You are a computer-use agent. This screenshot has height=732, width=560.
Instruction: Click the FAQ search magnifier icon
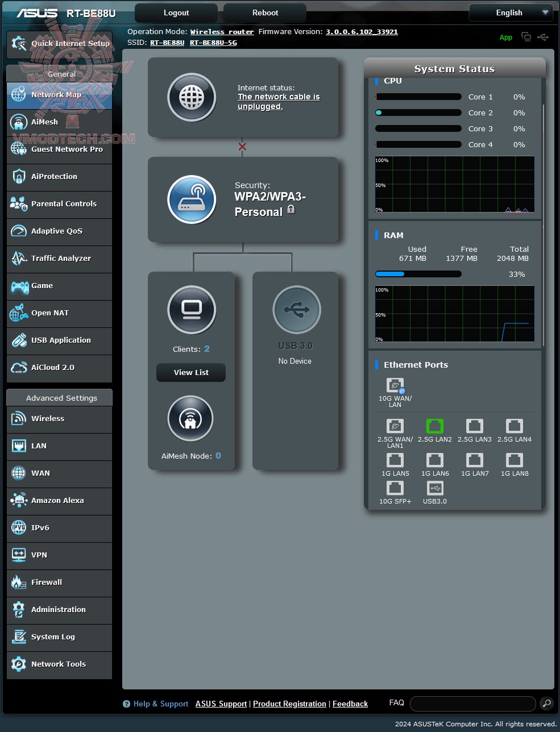click(546, 704)
